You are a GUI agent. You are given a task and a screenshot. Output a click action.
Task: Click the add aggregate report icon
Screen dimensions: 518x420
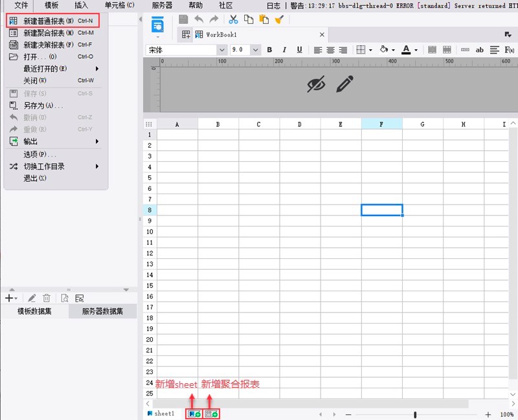[211, 414]
